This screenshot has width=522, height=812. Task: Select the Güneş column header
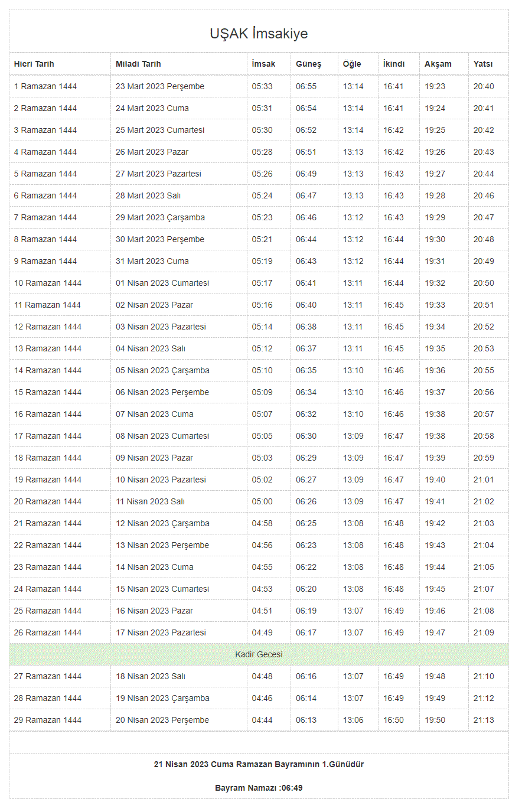[x=308, y=64]
